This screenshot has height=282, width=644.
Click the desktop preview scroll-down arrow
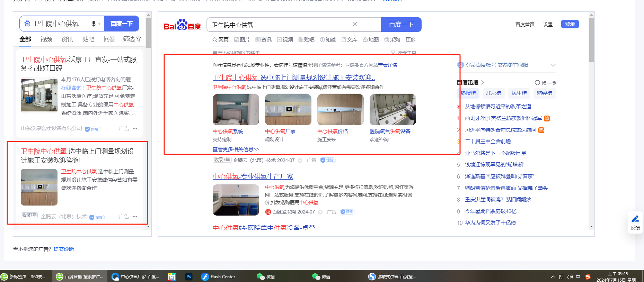(591, 227)
